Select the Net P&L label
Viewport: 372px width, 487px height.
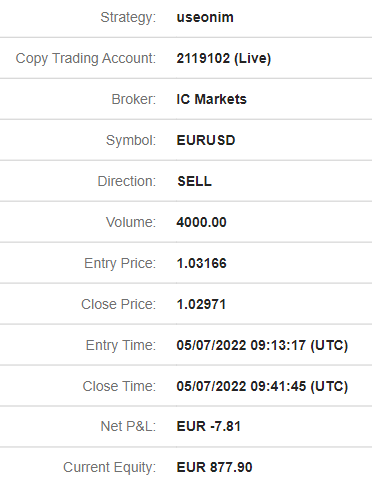click(x=128, y=426)
